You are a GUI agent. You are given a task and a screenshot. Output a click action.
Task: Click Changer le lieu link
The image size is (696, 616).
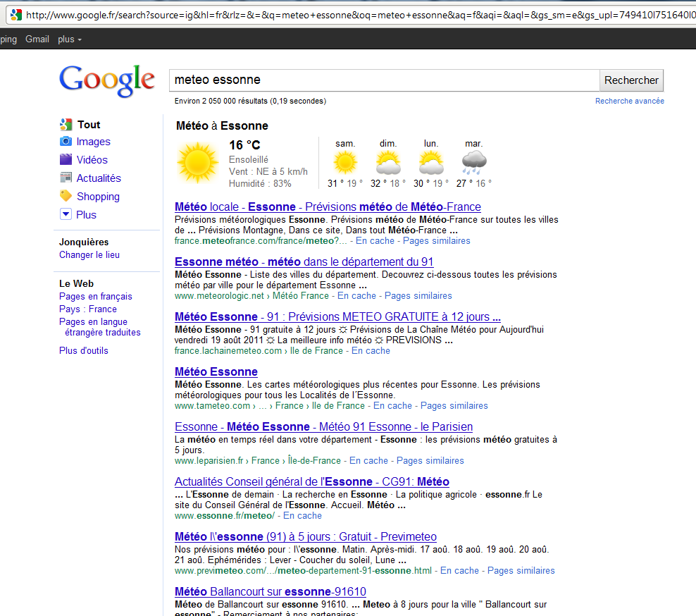click(x=89, y=255)
